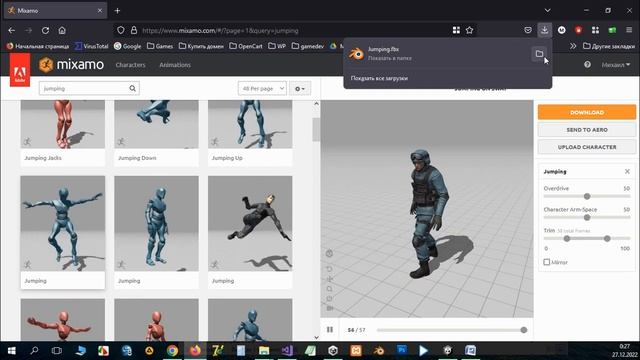The image size is (640, 360).
Task: Click the viewport reset view rotate icon
Action: (329, 269)
